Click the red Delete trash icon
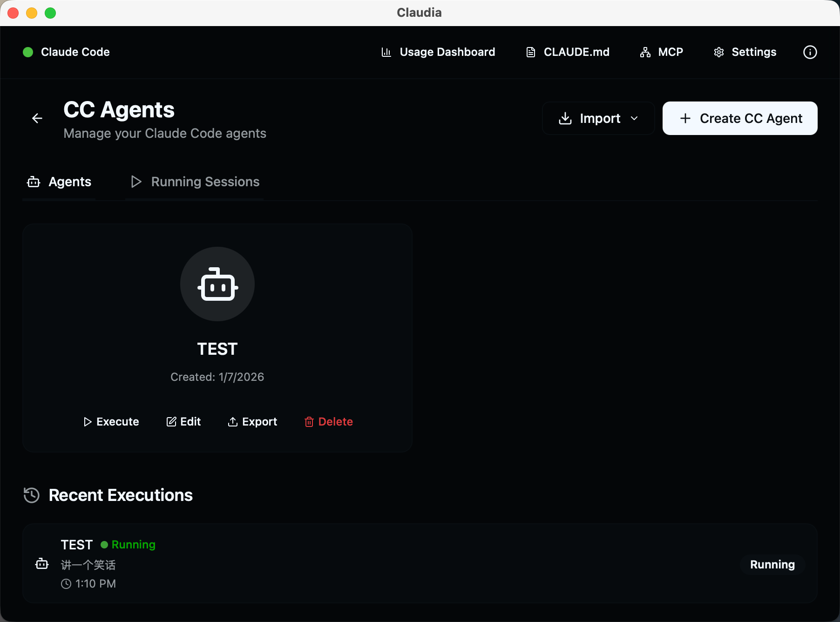Image resolution: width=840 pixels, height=622 pixels. [309, 422]
